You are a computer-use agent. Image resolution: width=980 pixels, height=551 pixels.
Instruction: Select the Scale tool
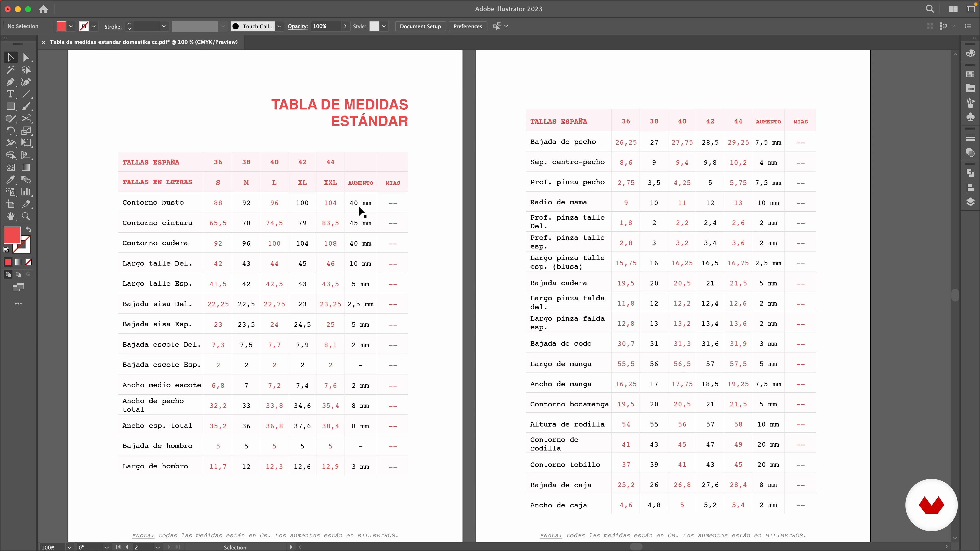pyautogui.click(x=26, y=131)
